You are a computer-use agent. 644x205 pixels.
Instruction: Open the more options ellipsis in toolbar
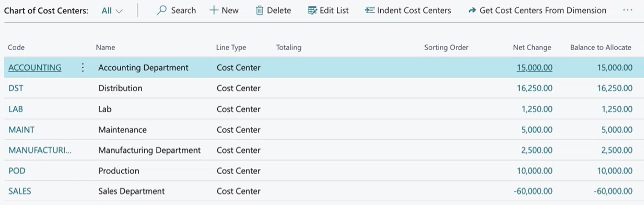pyautogui.click(x=627, y=10)
